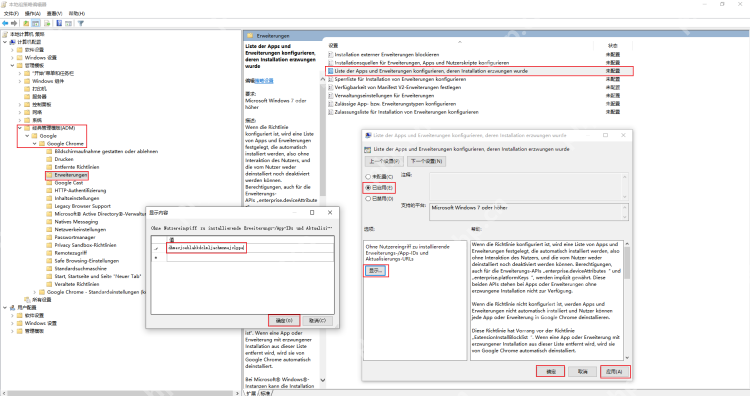Click the Google Cast folder icon
This screenshot has height=396, width=750.
click(49, 183)
